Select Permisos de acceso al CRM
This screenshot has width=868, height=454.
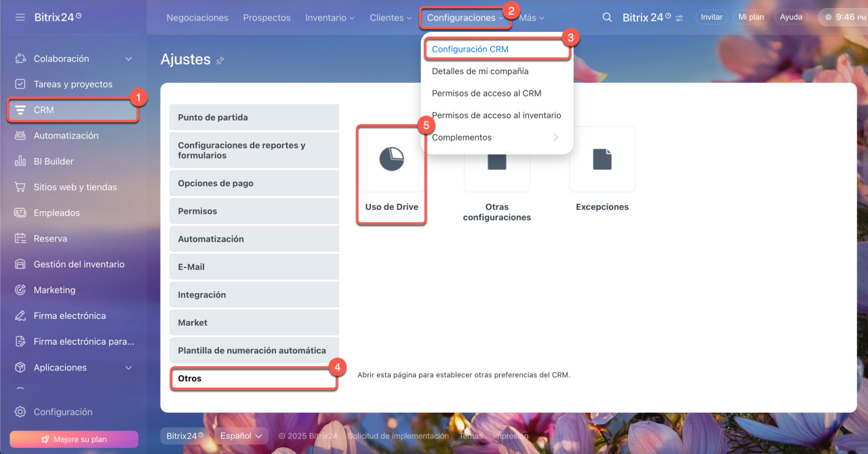pyautogui.click(x=486, y=93)
